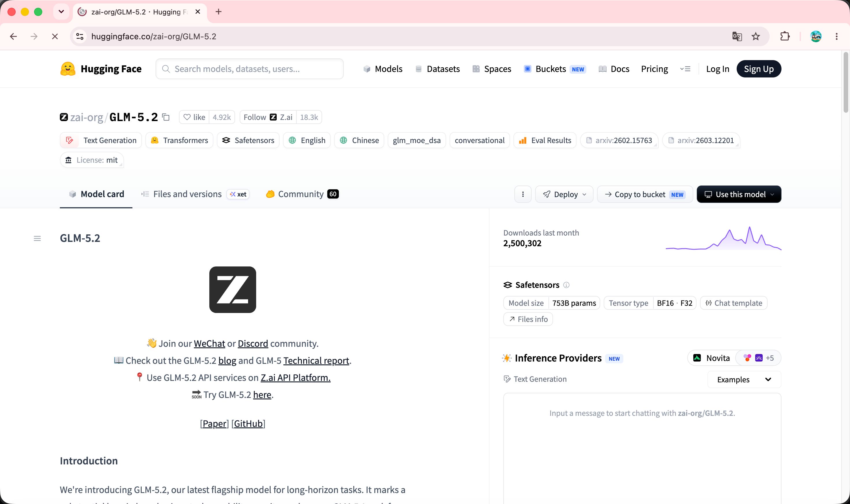This screenshot has height=504, width=850.
Task: Click the zai-org organization name
Action: [87, 117]
